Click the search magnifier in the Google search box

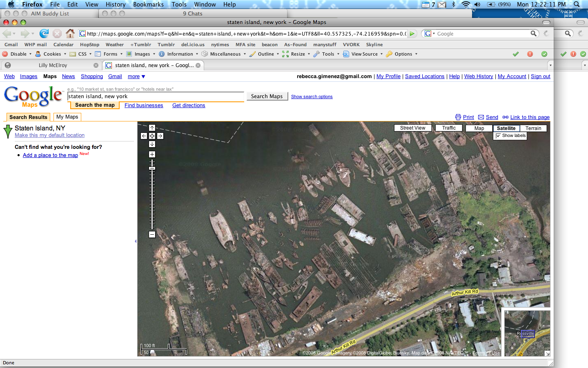point(533,34)
